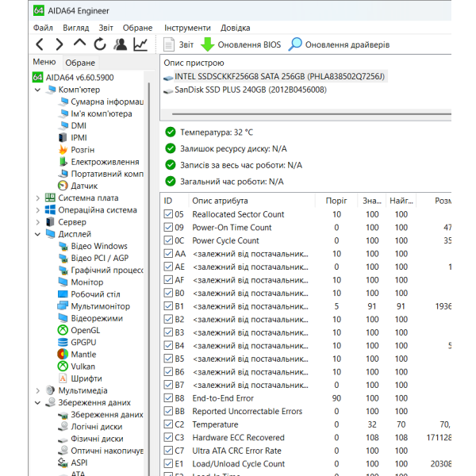
Task: Go up one level with up arrow
Action: (x=79, y=44)
